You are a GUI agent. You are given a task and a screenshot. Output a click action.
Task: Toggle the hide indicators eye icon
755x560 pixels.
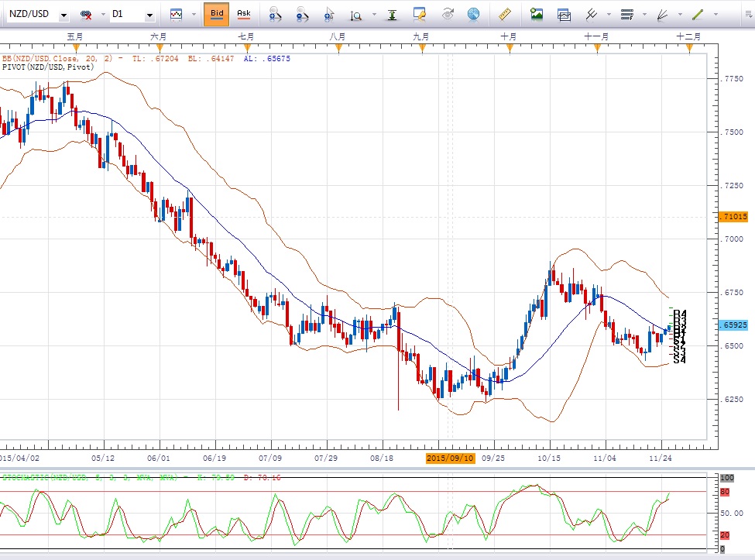point(447,13)
